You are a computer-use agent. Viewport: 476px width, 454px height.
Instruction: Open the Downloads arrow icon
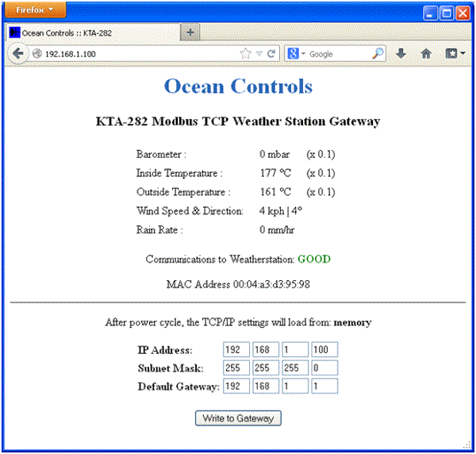(x=401, y=53)
